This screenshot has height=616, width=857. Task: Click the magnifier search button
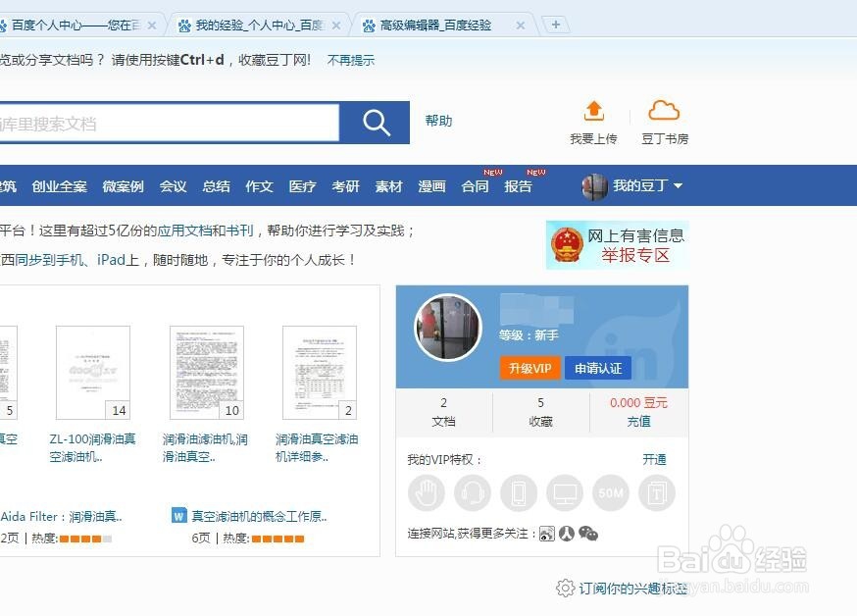pyautogui.click(x=375, y=123)
